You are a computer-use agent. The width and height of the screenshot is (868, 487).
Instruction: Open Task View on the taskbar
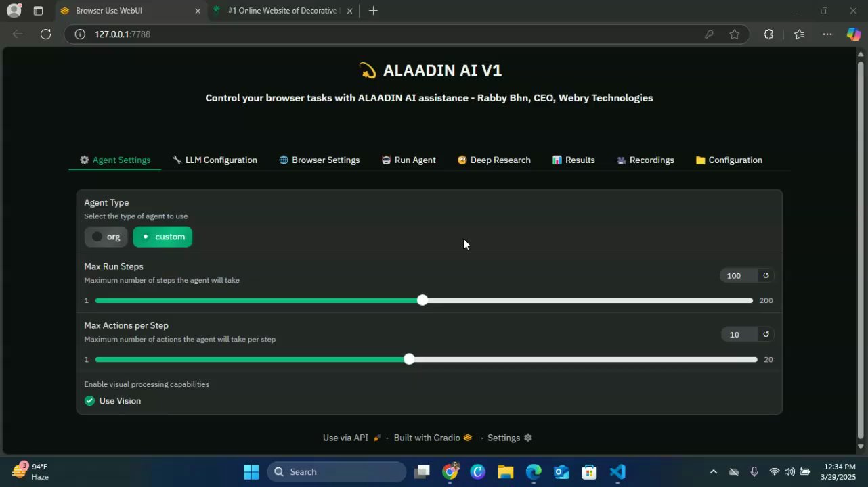pyautogui.click(x=422, y=471)
